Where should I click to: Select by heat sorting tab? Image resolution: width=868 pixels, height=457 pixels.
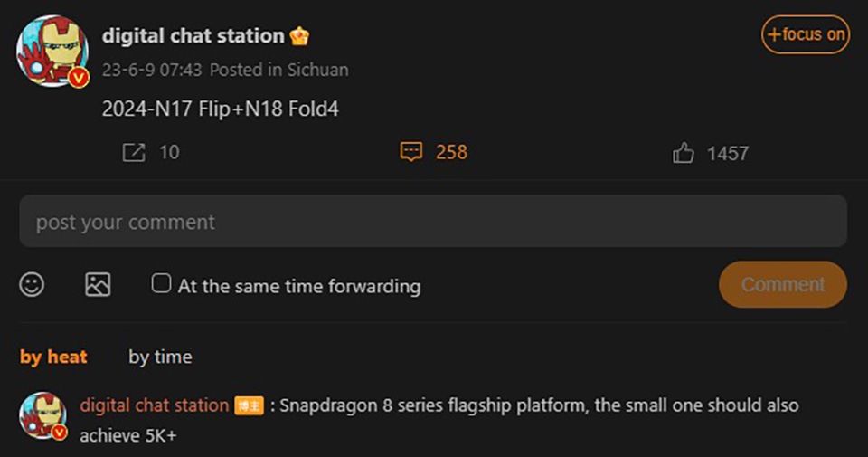coord(53,357)
